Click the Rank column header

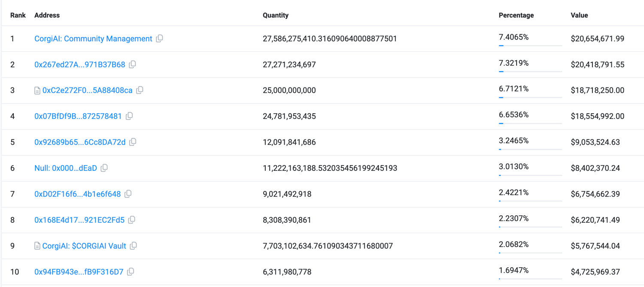point(18,15)
